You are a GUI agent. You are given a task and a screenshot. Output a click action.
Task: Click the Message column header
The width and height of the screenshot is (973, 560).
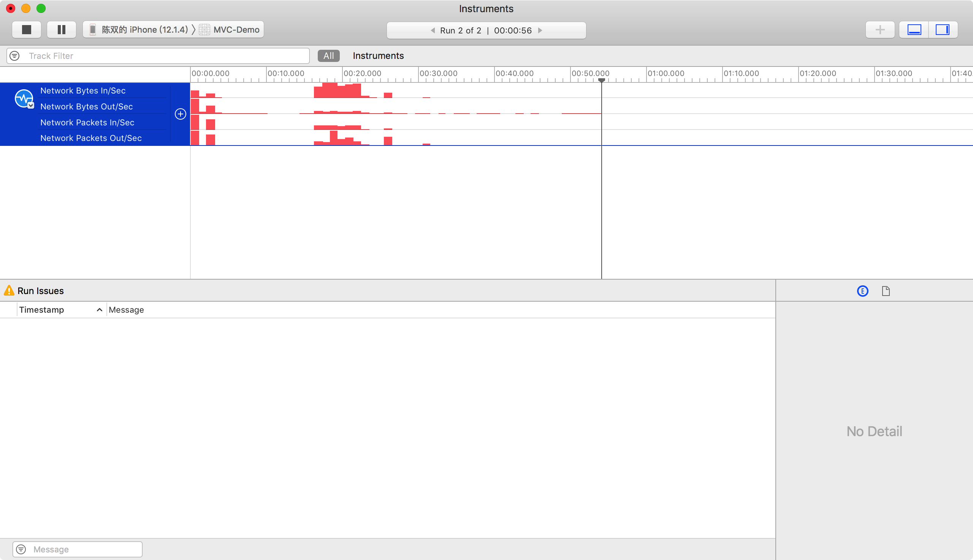tap(126, 310)
